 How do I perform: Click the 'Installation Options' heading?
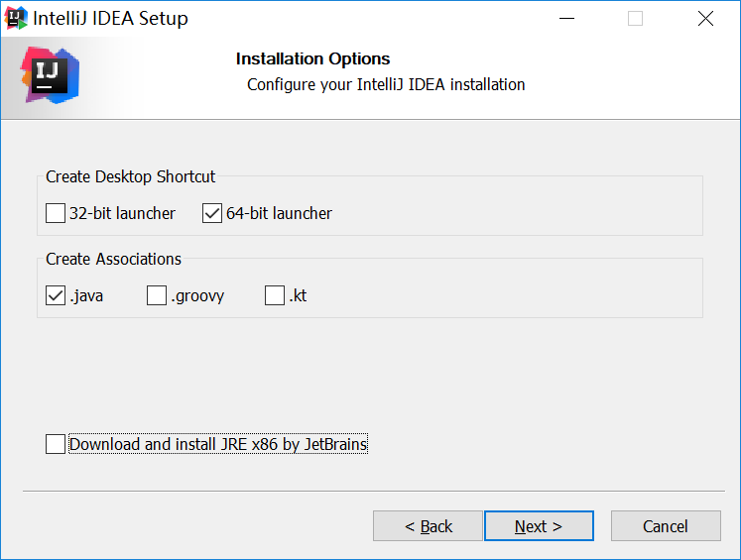[x=312, y=59]
